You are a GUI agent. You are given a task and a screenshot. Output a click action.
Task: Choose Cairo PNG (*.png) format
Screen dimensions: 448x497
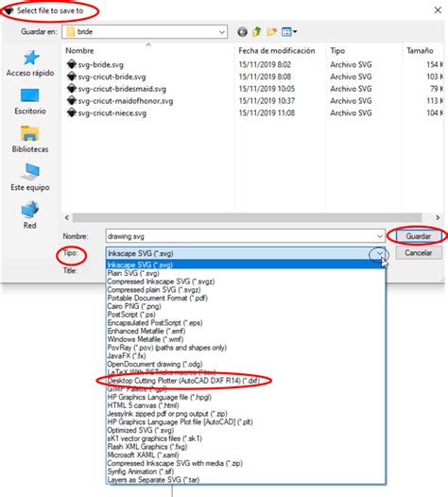coord(246,306)
